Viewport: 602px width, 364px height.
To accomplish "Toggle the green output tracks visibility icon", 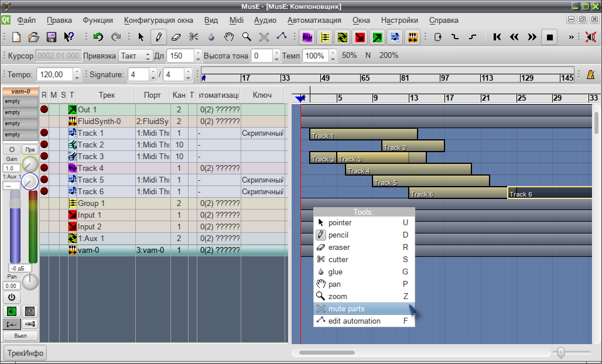I will pos(378,37).
